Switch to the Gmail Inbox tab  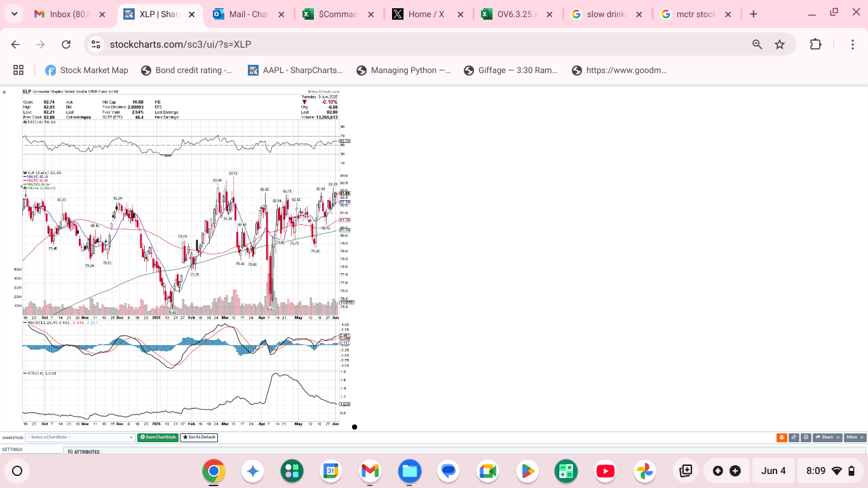(69, 14)
